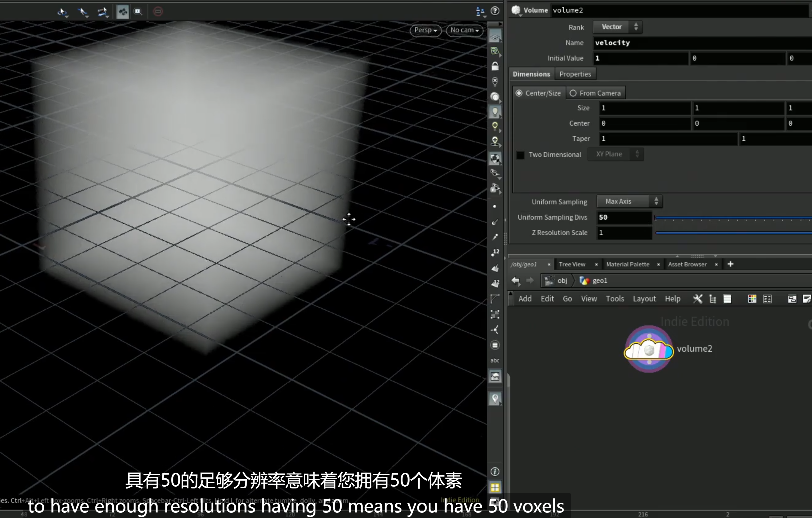
Task: Open the Layout menu in network editor
Action: pyautogui.click(x=644, y=299)
